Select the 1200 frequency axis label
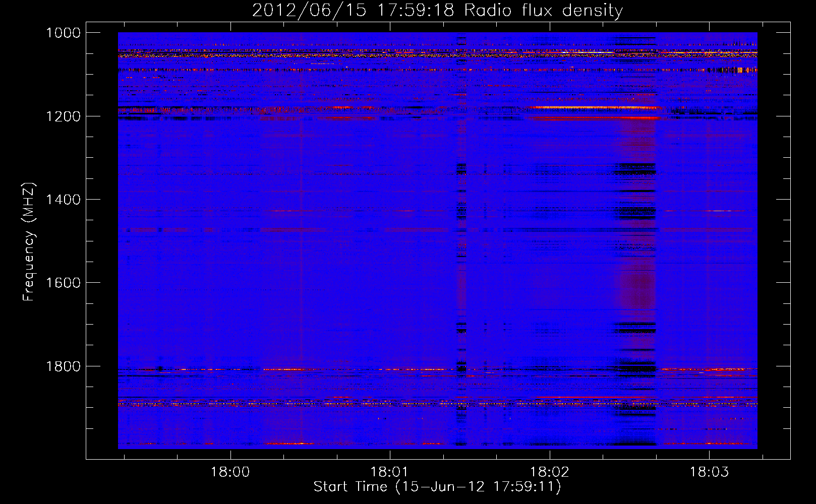Screen dimensions: 816x504 click(x=63, y=116)
